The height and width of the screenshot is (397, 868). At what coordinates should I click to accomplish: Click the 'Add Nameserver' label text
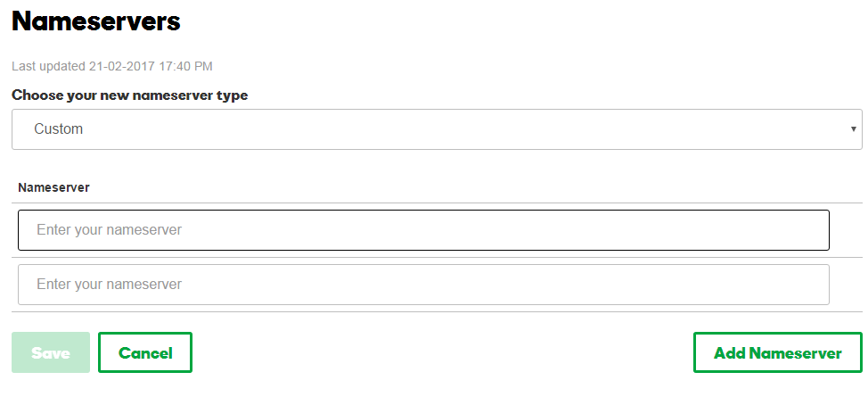[x=777, y=353]
